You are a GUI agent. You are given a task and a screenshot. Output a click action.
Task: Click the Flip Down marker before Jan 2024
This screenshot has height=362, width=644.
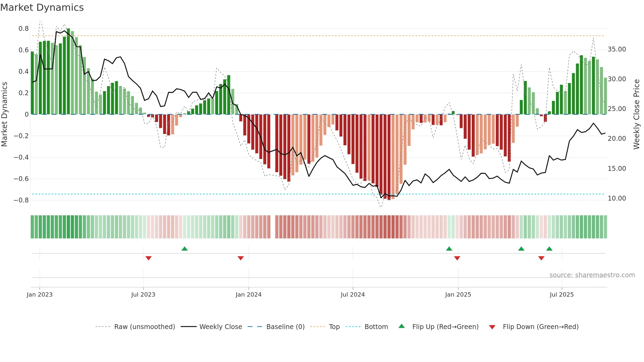[241, 258]
